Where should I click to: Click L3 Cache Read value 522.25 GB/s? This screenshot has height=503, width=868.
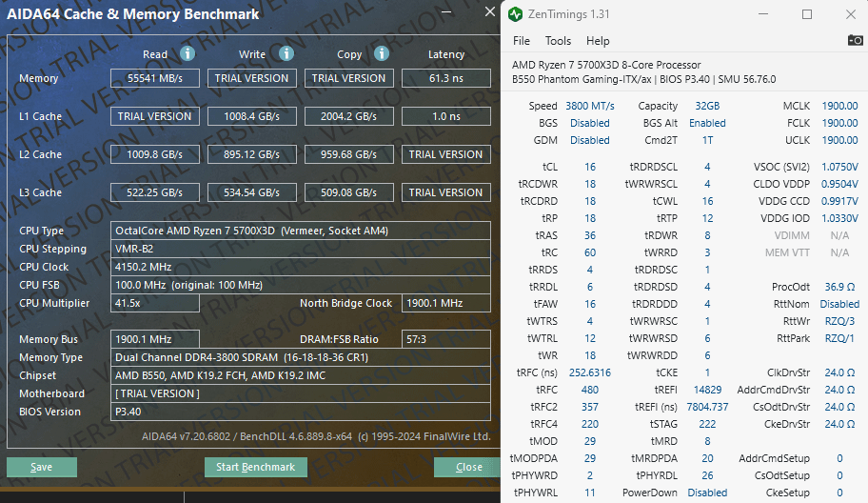(155, 192)
